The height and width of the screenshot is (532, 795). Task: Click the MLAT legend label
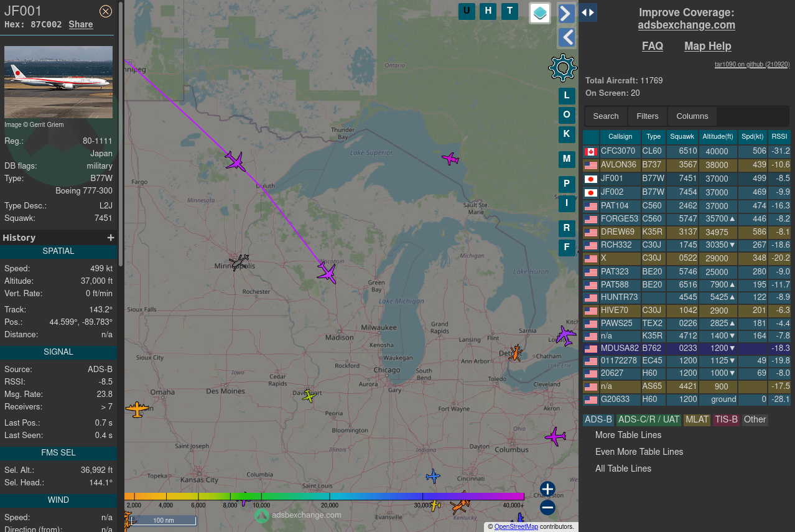tap(697, 420)
